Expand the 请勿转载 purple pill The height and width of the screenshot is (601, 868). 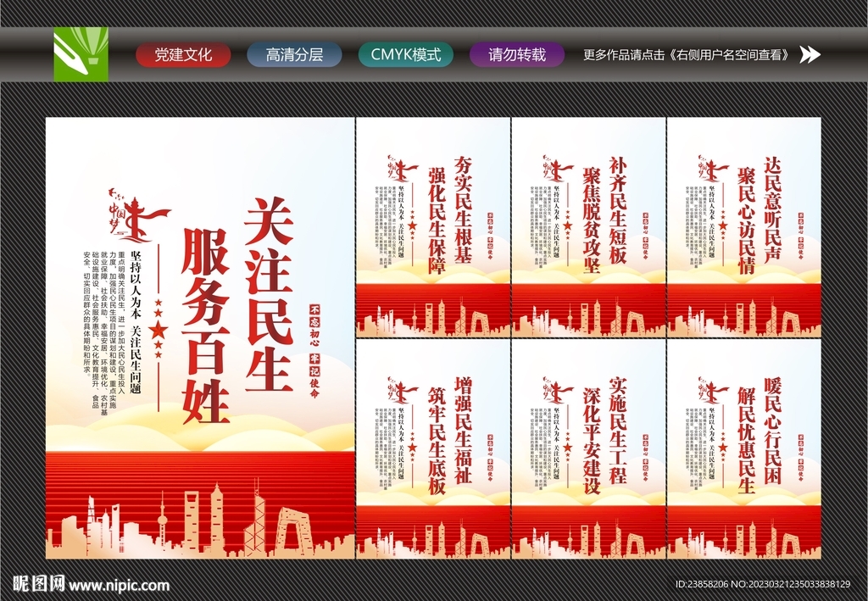515,54
